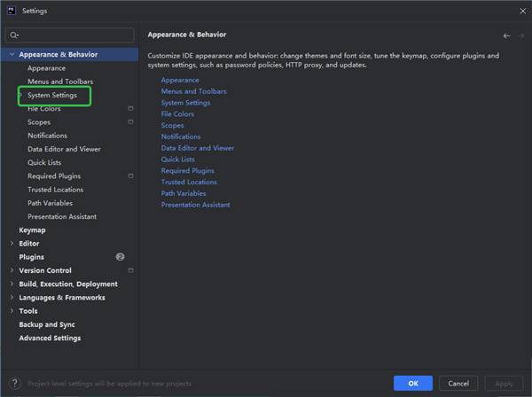Click the PyCharm logo in title bar
Image resolution: width=532 pixels, height=397 pixels.
pos(9,11)
